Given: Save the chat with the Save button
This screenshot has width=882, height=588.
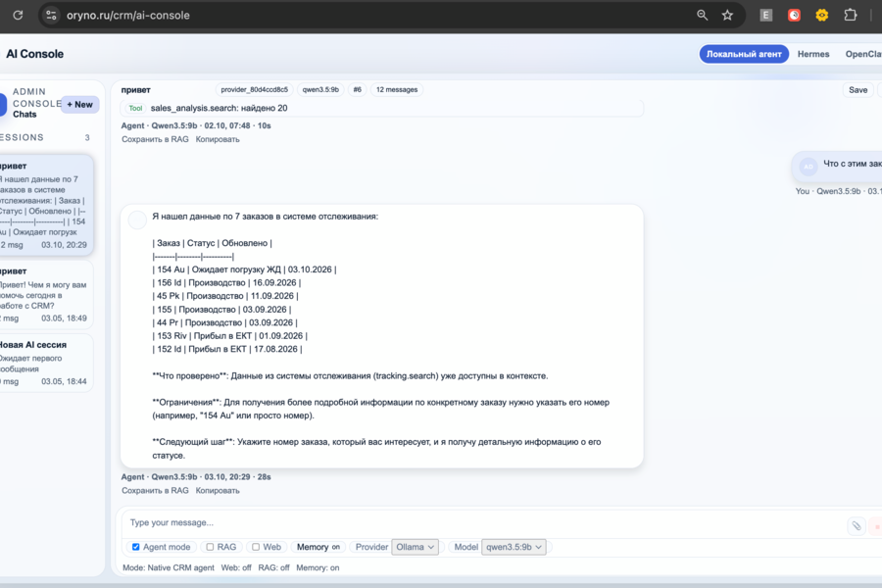Looking at the screenshot, I should click(857, 90).
